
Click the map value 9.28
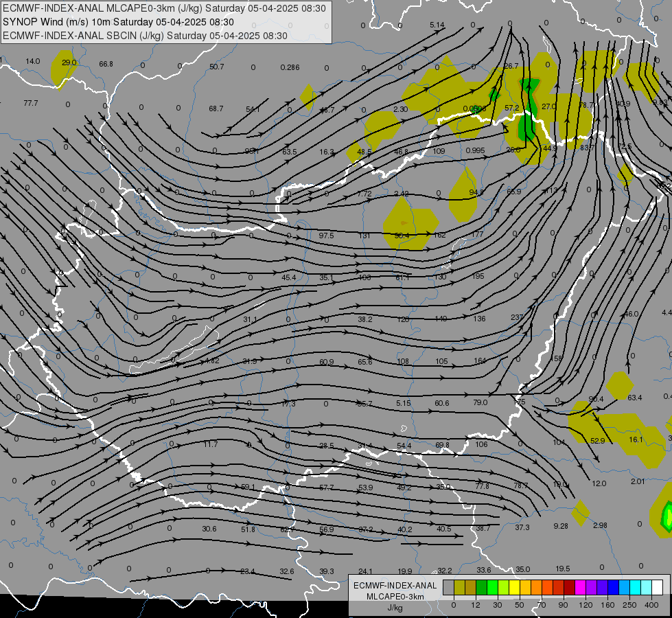point(561,526)
